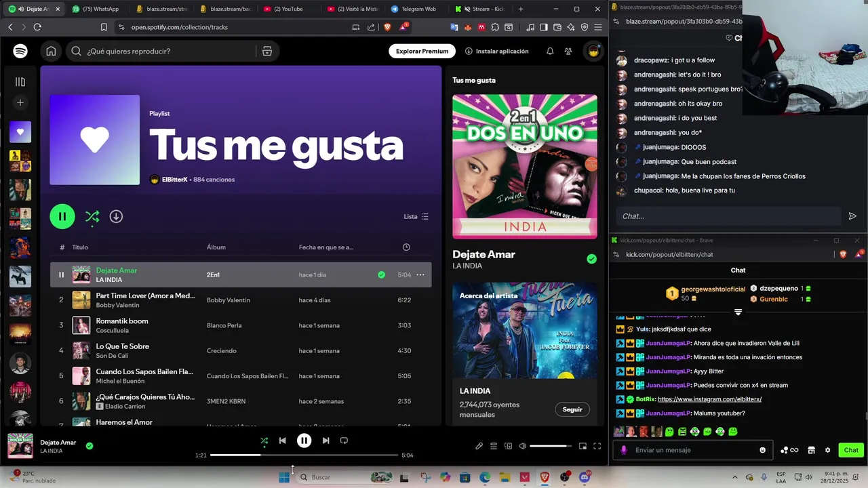Select Part Time Lover track row
Screen dimensions: 868x488
point(241,300)
